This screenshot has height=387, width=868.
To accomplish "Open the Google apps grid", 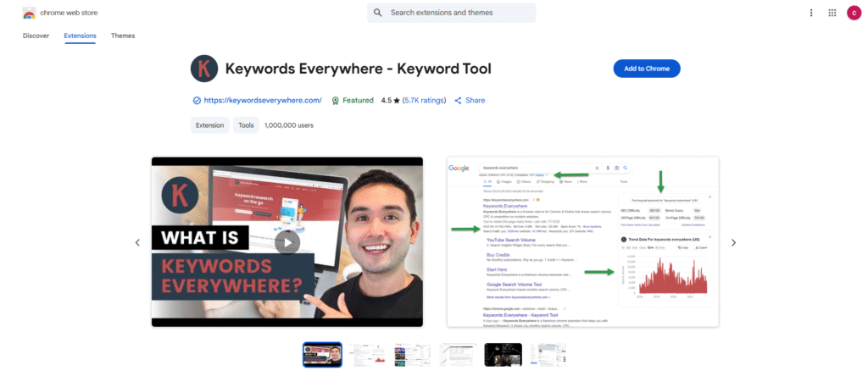I will click(832, 13).
